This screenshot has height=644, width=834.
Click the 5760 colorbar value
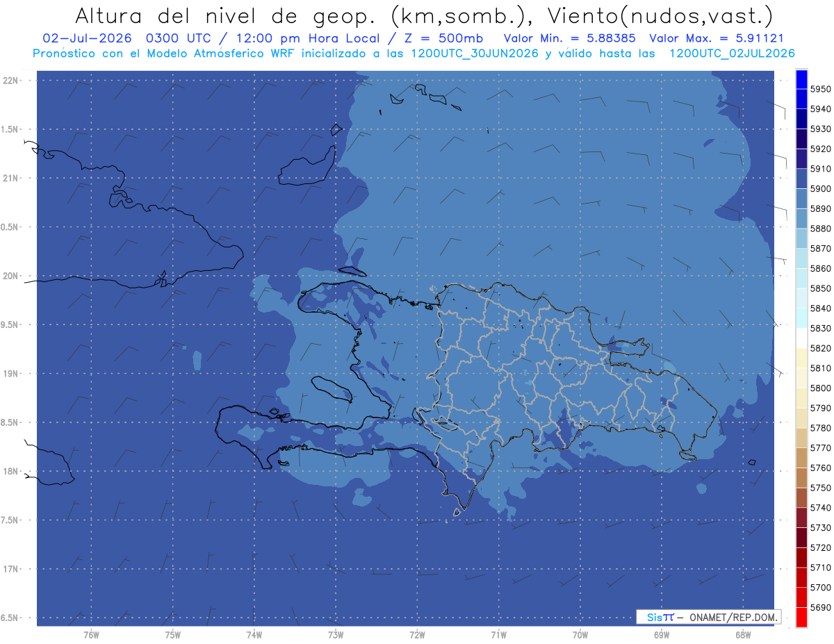click(x=821, y=468)
